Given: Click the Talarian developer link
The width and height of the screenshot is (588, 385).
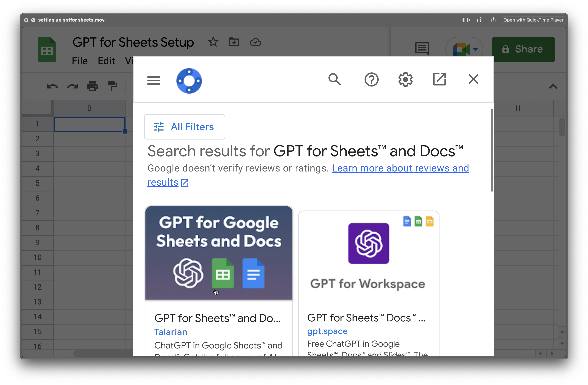Looking at the screenshot, I should coord(170,332).
